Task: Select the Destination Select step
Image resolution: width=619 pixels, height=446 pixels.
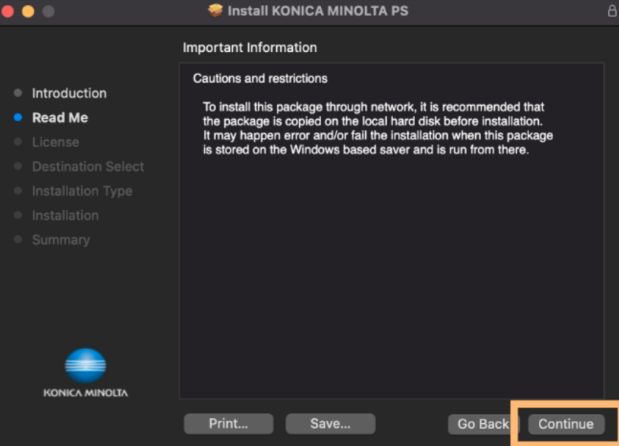Action: [x=88, y=167]
